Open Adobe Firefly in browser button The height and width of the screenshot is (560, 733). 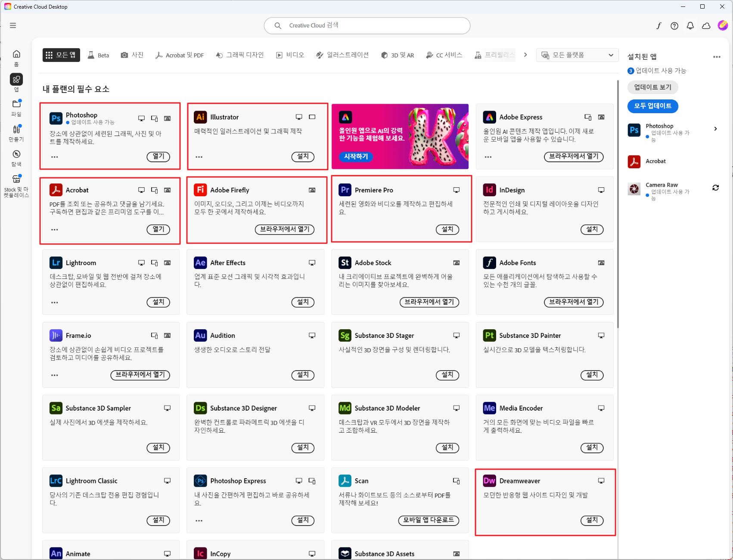point(285,229)
